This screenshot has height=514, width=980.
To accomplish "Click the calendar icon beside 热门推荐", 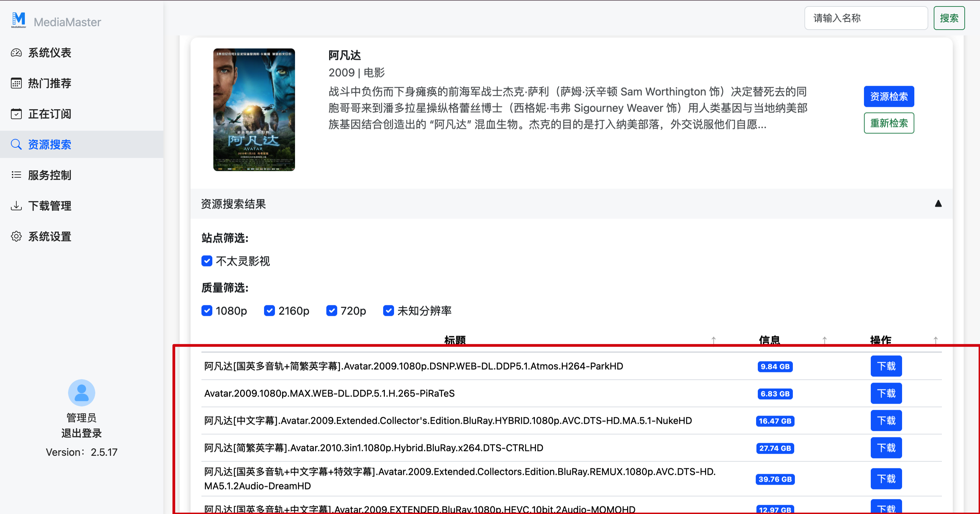I will (x=16, y=83).
